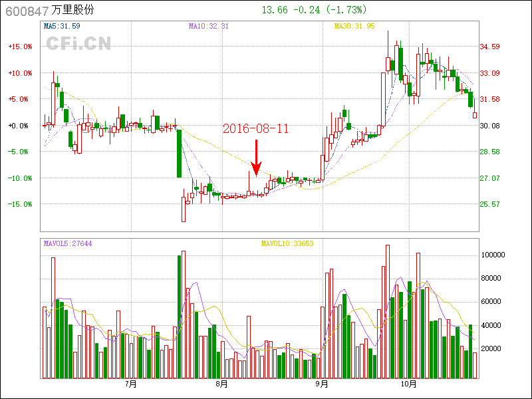Click the 10月 label on time axis

409,384
